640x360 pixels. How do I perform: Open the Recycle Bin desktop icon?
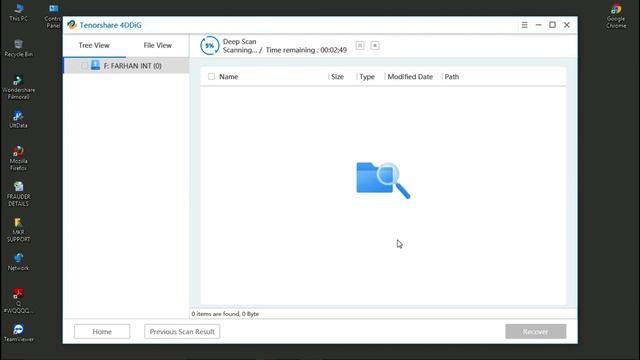(x=18, y=48)
